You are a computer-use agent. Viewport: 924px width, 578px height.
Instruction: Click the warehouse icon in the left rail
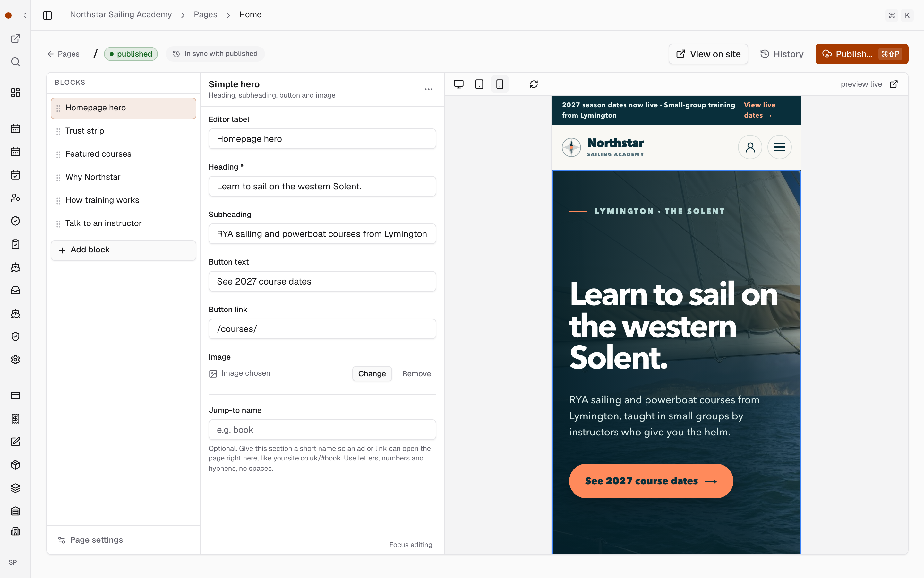[15, 512]
